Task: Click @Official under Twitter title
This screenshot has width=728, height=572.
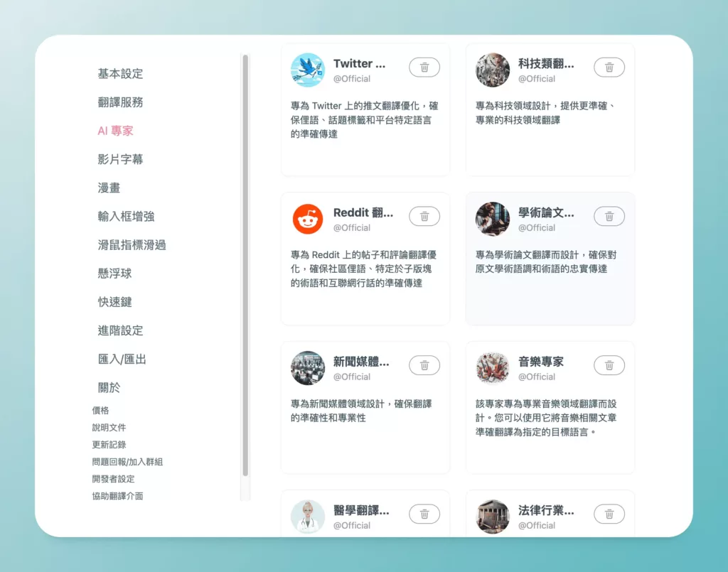Action: point(352,79)
